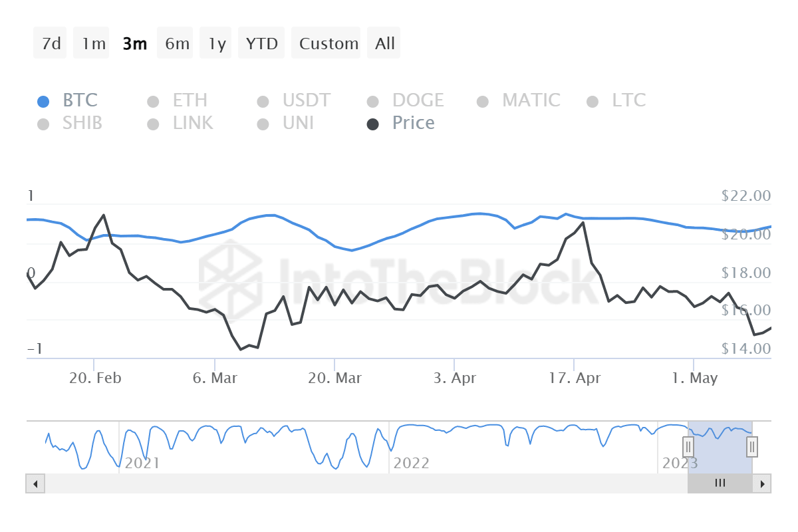Grab the right navigator zoom handle
Viewport: 798px width, 532px height.
tap(751, 447)
